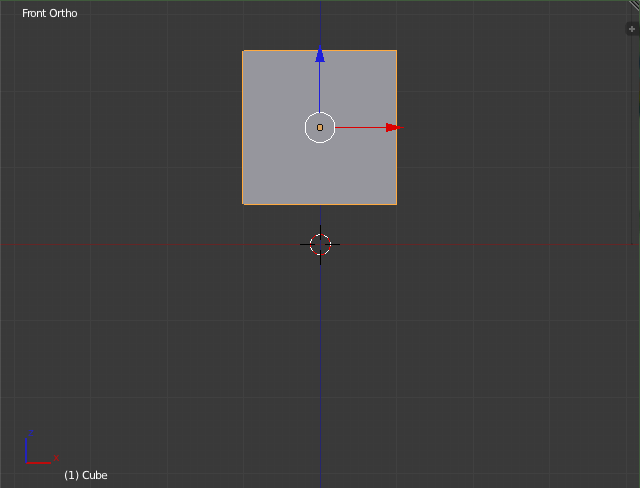Click the orange origin dot of the cube
The height and width of the screenshot is (488, 640).
pyautogui.click(x=320, y=128)
